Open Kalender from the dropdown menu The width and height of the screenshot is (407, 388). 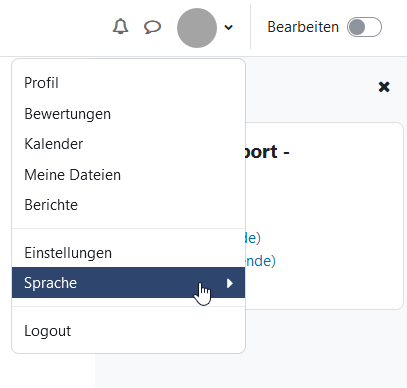[129, 144]
